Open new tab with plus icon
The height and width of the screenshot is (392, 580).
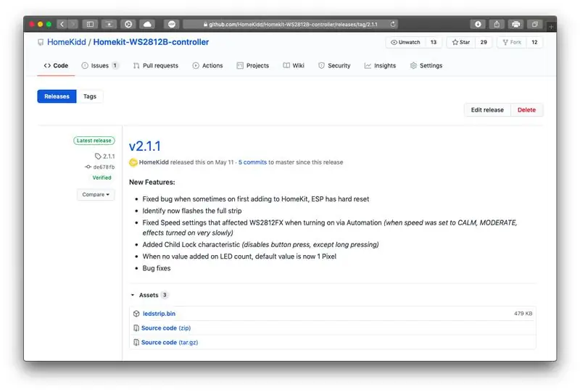551,27
